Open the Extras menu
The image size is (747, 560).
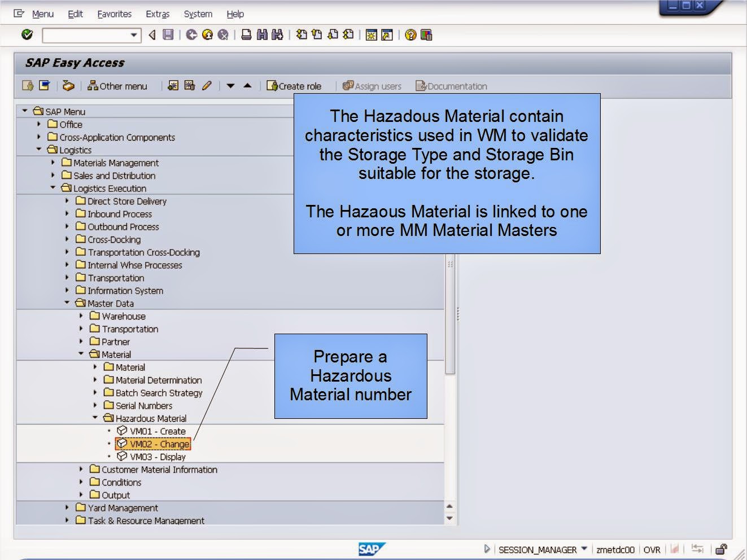click(158, 14)
